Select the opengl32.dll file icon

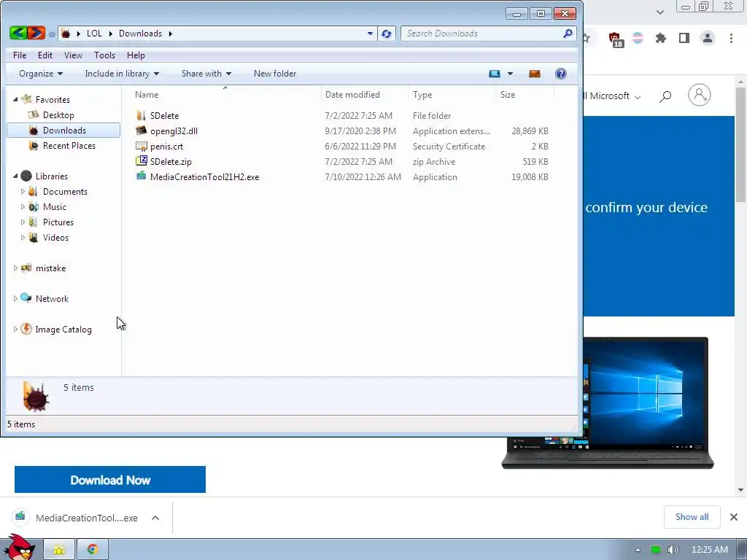pyautogui.click(x=141, y=131)
